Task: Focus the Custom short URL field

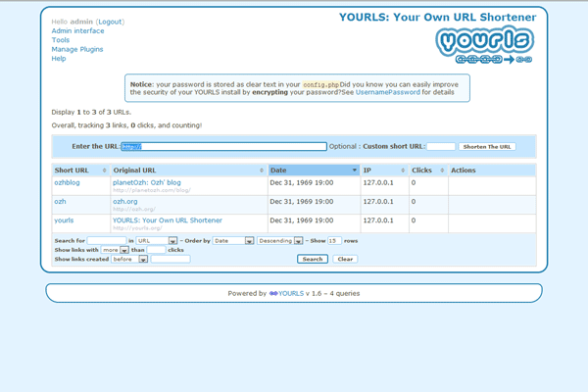Action: point(441,147)
